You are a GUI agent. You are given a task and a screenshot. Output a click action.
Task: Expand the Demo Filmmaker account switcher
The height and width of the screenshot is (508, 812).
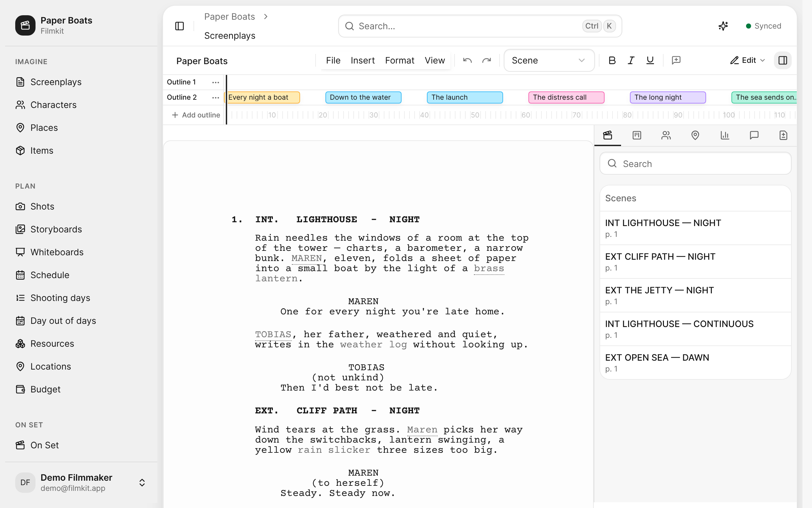click(142, 483)
